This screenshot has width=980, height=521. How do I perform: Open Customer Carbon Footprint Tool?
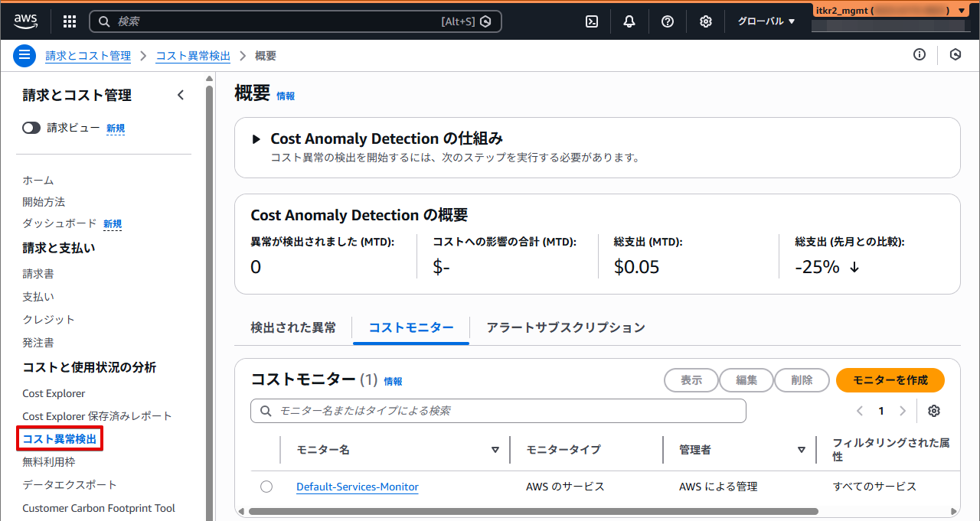[x=99, y=508]
